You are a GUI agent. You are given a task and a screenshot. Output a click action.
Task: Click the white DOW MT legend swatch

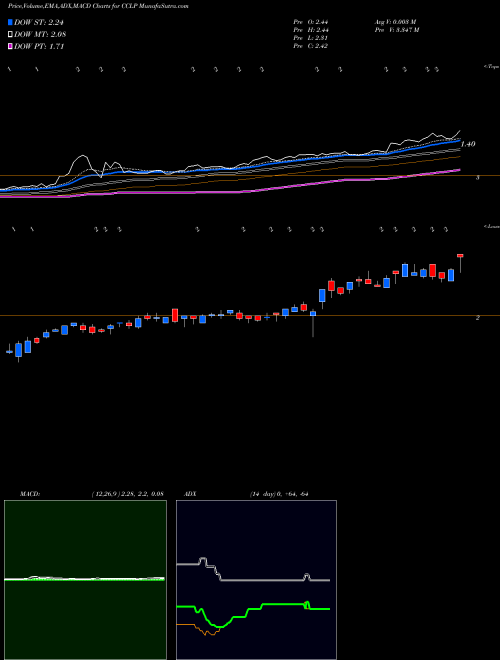pyautogui.click(x=10, y=35)
